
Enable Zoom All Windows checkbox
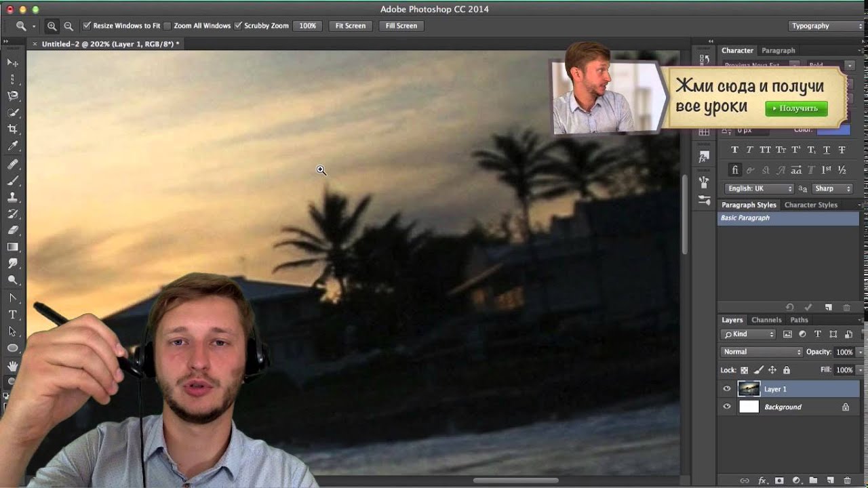coord(167,26)
